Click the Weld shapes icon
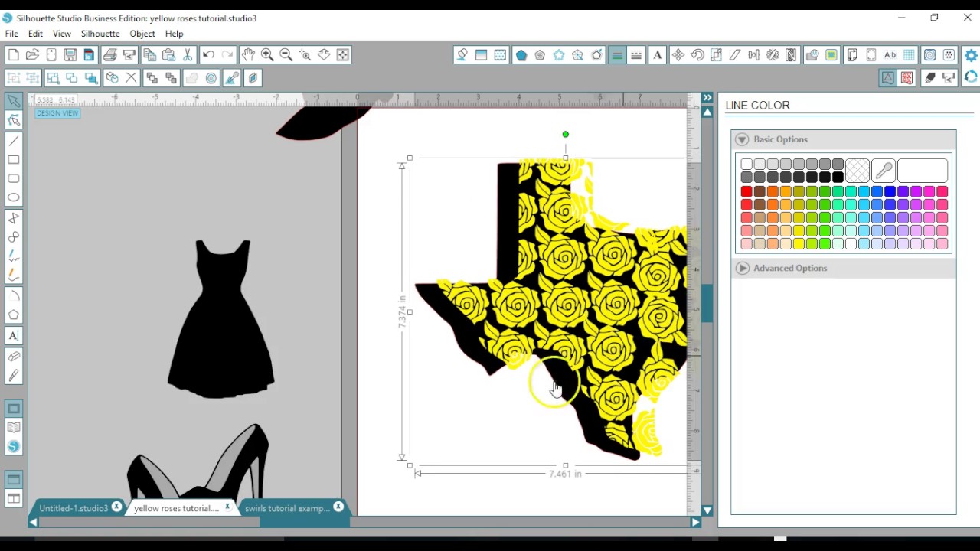The height and width of the screenshot is (551, 980). [191, 78]
